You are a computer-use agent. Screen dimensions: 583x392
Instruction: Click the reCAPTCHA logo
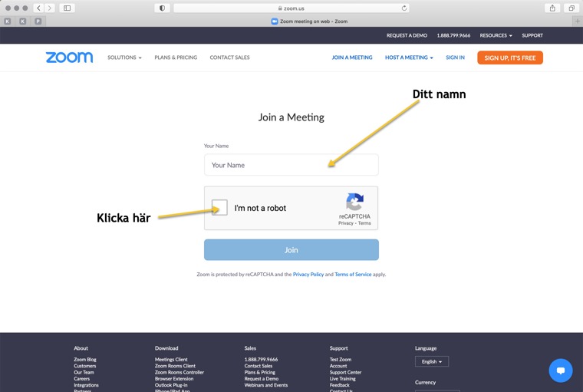coord(354,201)
